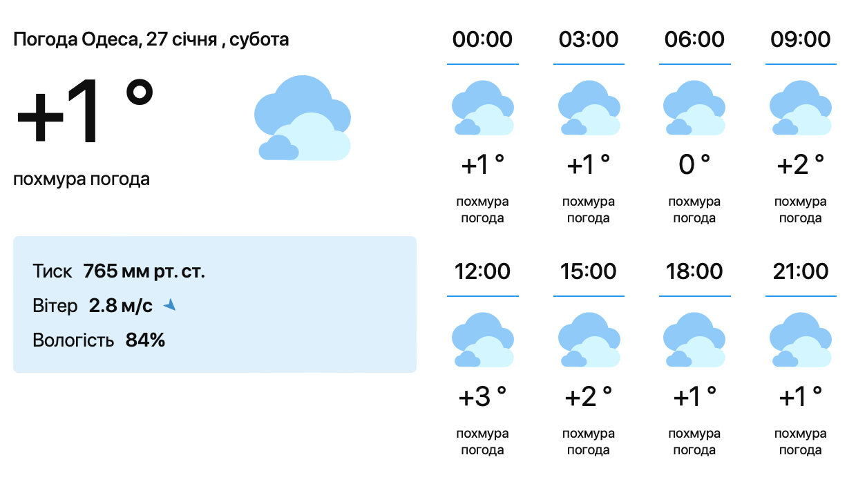
Task: Click the cloud icon under 12:00
Action: 482,340
